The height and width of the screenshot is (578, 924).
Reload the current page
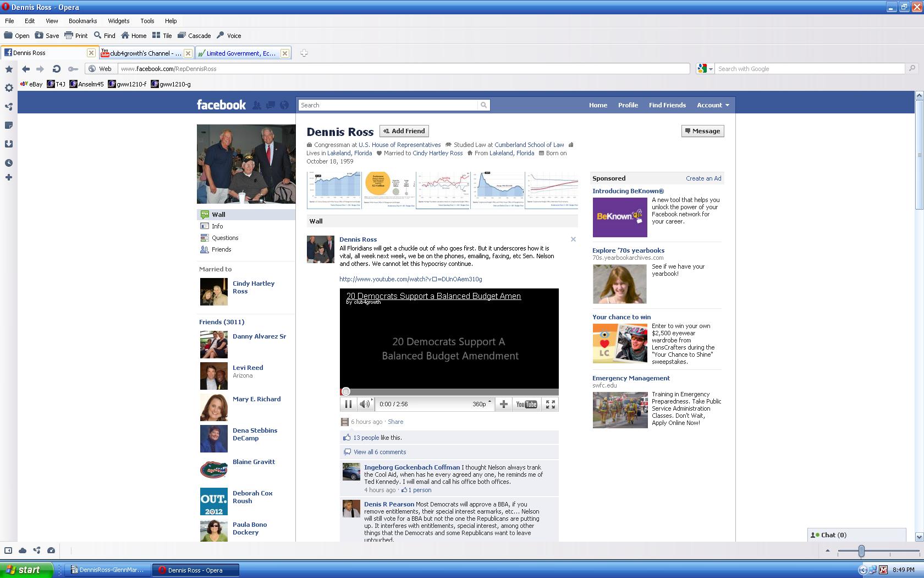pos(56,69)
